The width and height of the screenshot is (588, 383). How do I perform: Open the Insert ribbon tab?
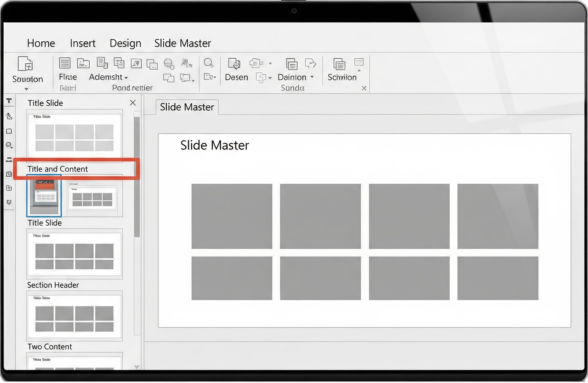83,43
